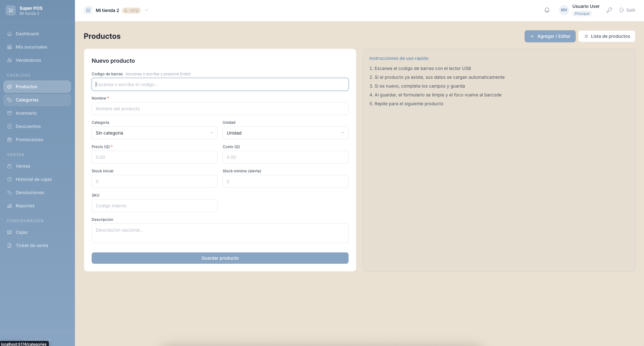This screenshot has height=346, width=644.
Task: Open the Categoria dropdown
Action: point(154,133)
